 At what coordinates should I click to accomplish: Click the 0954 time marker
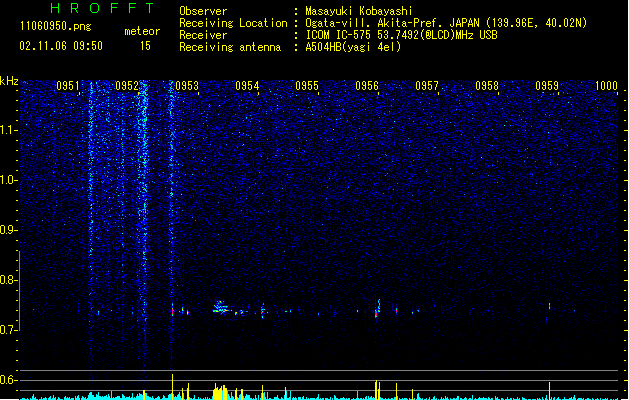click(x=247, y=86)
